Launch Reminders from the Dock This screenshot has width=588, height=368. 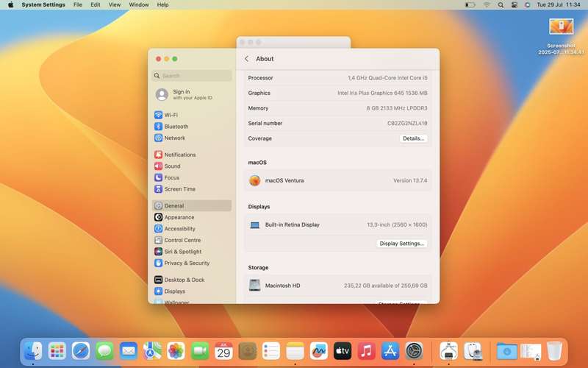click(271, 351)
